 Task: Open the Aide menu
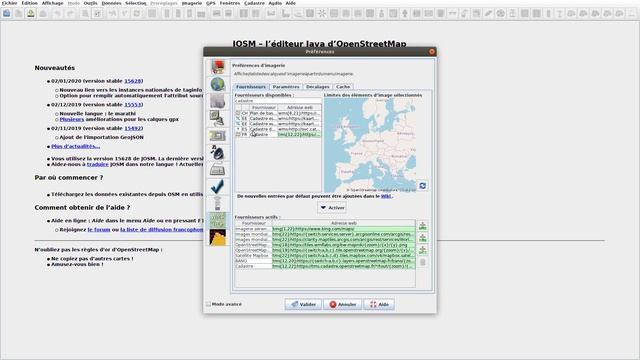pyautogui.click(x=290, y=3)
